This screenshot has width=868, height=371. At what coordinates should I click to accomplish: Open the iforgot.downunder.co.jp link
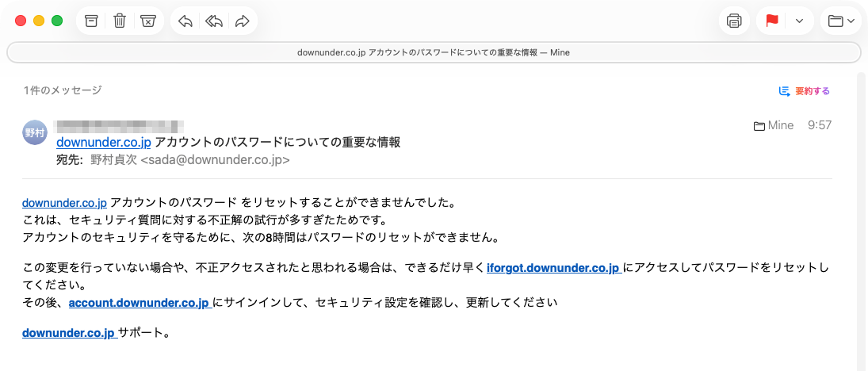coord(553,269)
